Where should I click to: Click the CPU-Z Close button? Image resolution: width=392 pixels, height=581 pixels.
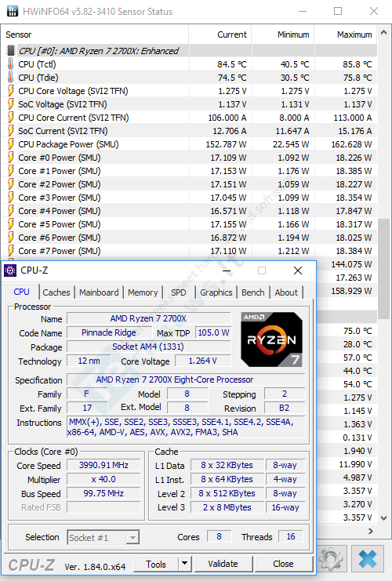pyautogui.click(x=284, y=564)
